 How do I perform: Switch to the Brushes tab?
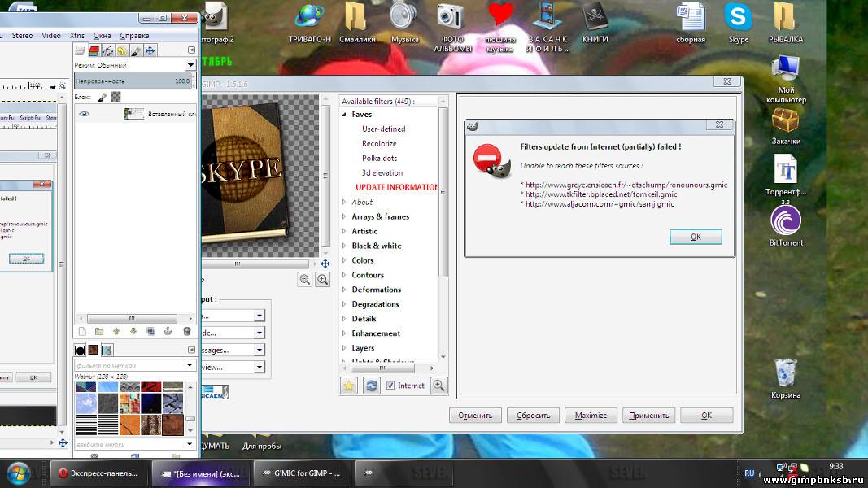coord(80,351)
